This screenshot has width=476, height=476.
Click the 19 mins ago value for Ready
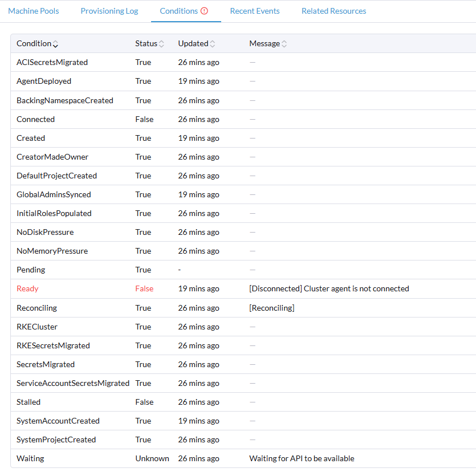(198, 288)
